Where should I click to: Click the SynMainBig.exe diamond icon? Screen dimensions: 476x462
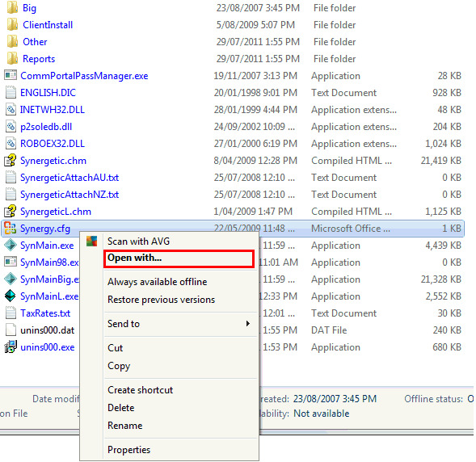11,279
